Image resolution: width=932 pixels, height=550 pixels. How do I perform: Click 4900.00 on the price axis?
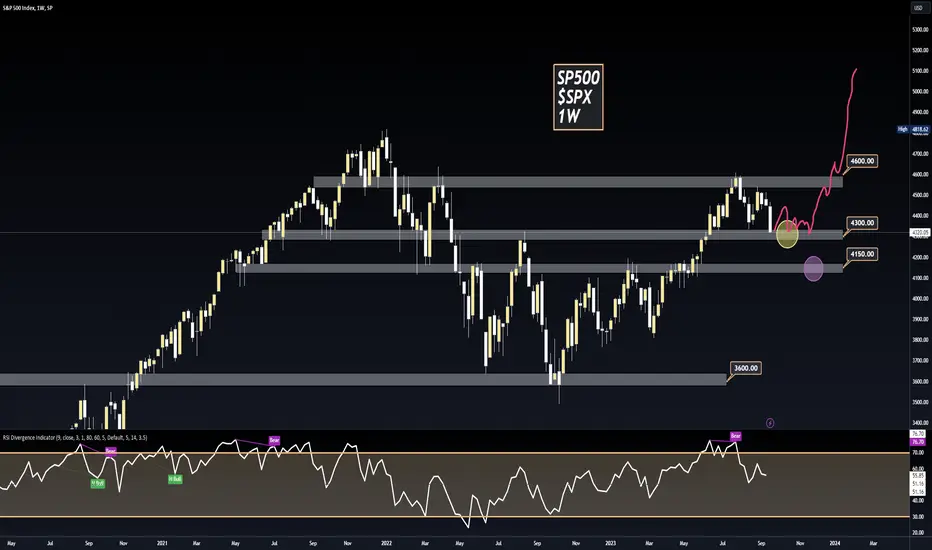[920, 112]
